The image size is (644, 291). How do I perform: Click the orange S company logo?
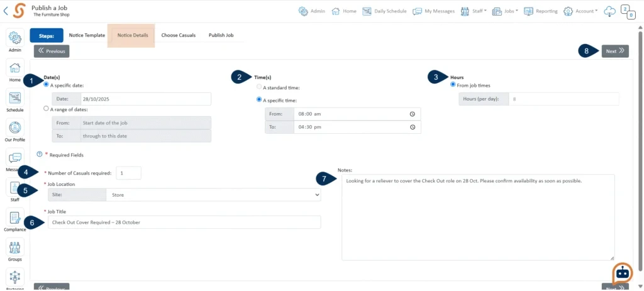19,11
